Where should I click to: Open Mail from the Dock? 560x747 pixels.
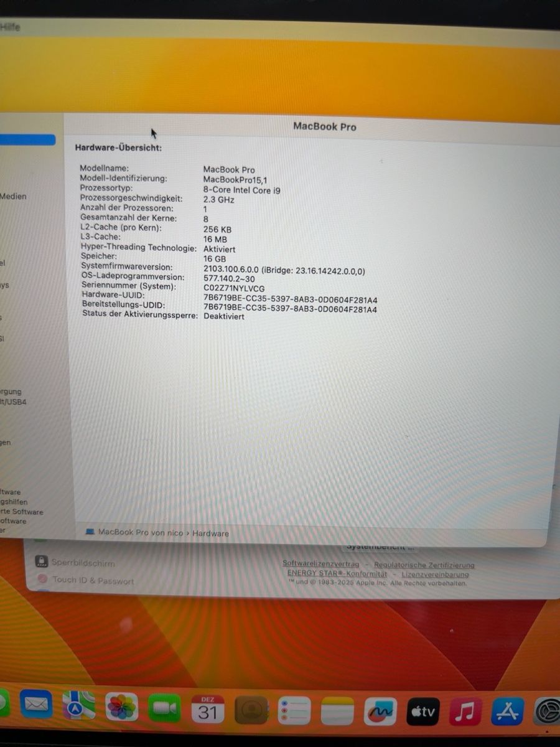click(36, 705)
